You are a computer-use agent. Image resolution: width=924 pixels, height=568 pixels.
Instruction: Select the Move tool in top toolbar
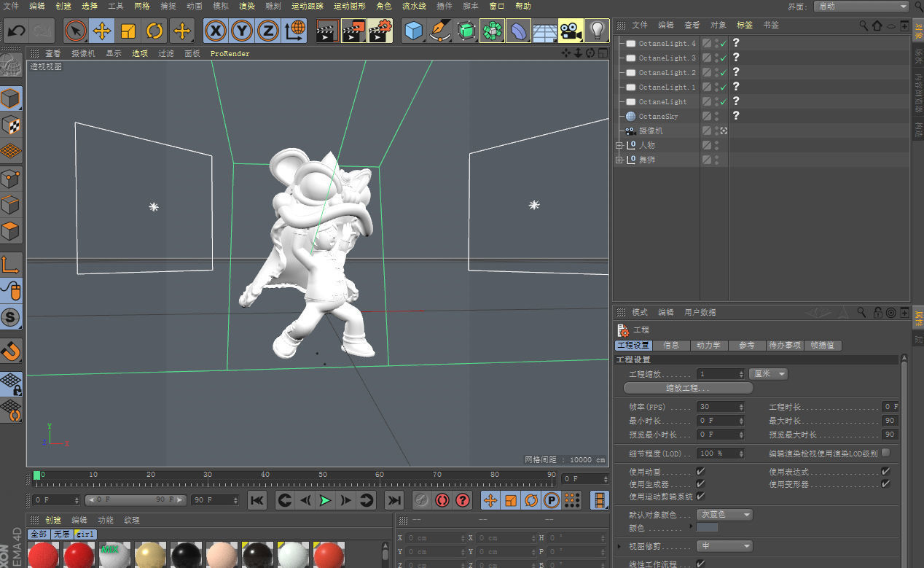[102, 31]
